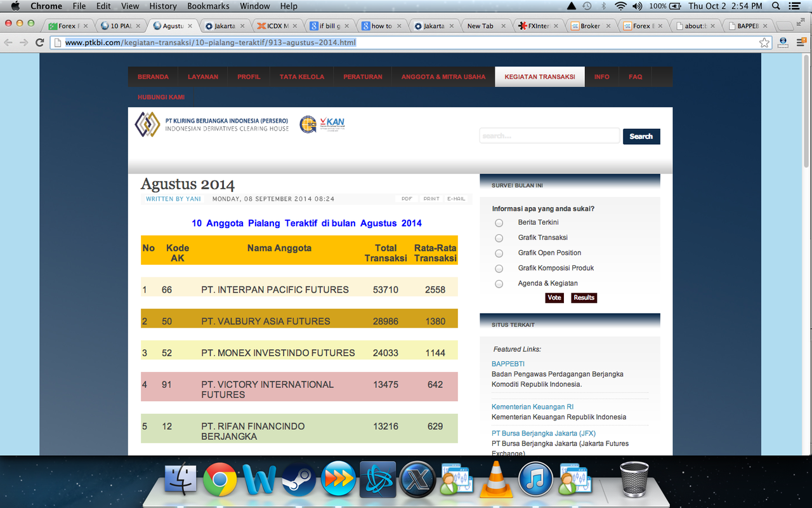Open Chrome's History menu

pos(163,6)
